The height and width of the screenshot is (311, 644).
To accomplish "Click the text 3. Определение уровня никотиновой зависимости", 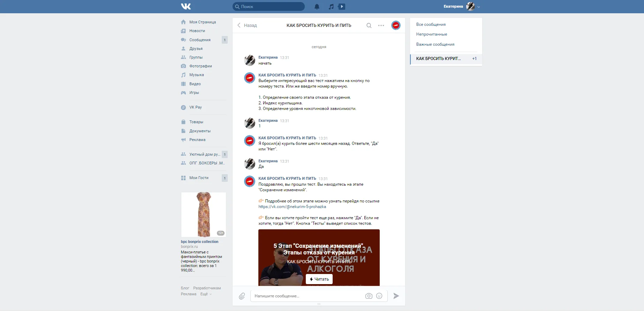I will click(307, 109).
